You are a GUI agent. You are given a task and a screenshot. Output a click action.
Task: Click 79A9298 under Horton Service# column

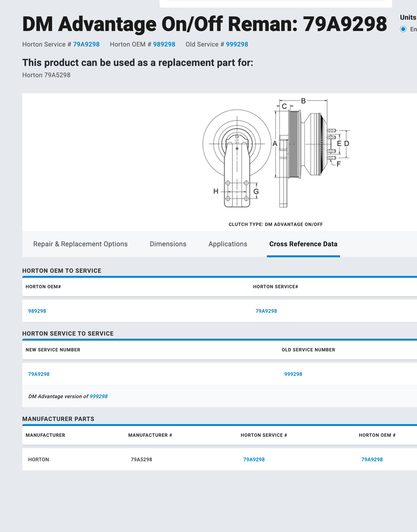pos(266,311)
